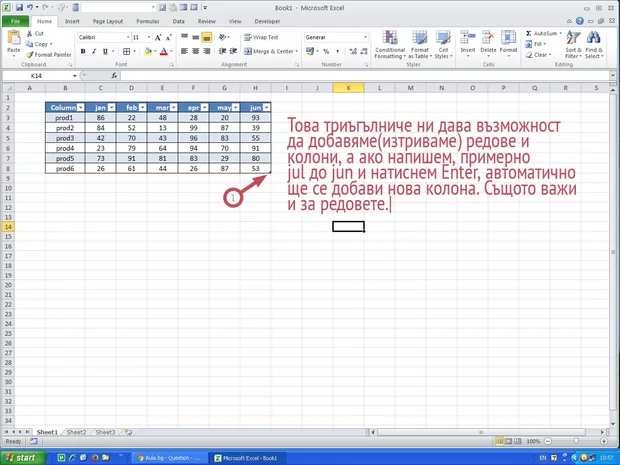Click the horizontal scrollbar
Image resolution: width=620 pixels, height=465 pixels.
coord(481,432)
